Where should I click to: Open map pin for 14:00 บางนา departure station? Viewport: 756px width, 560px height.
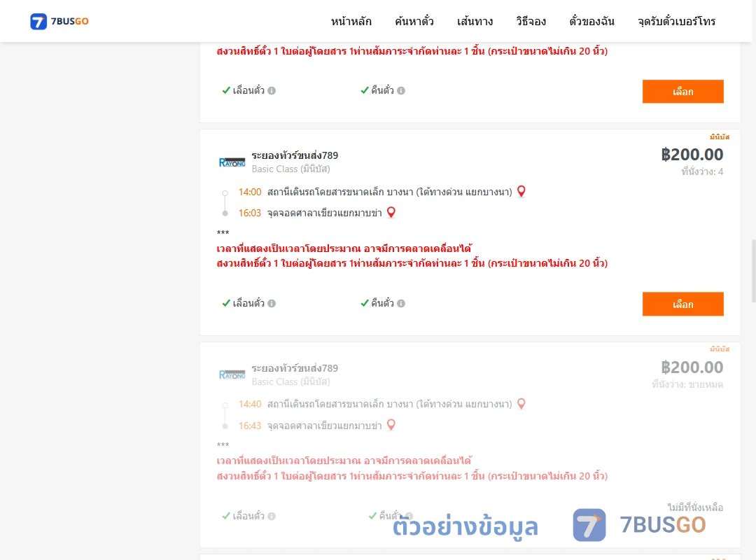pos(521,192)
